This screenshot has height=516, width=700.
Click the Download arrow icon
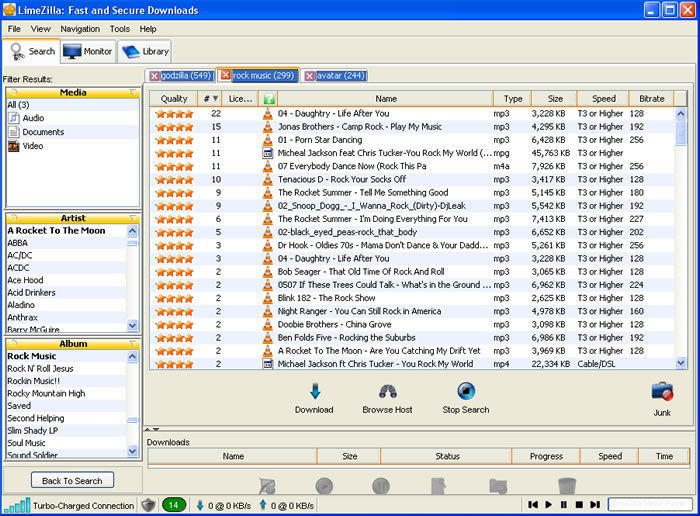tap(315, 391)
